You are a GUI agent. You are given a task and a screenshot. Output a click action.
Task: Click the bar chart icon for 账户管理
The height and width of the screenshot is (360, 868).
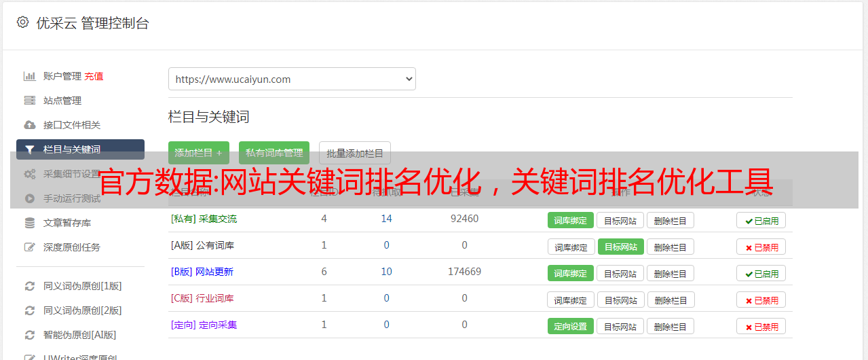(30, 76)
